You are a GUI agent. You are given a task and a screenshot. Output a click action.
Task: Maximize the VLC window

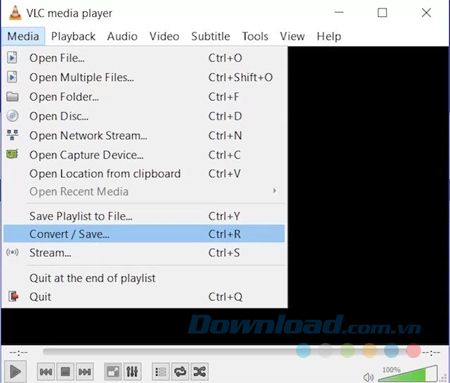[382, 13]
